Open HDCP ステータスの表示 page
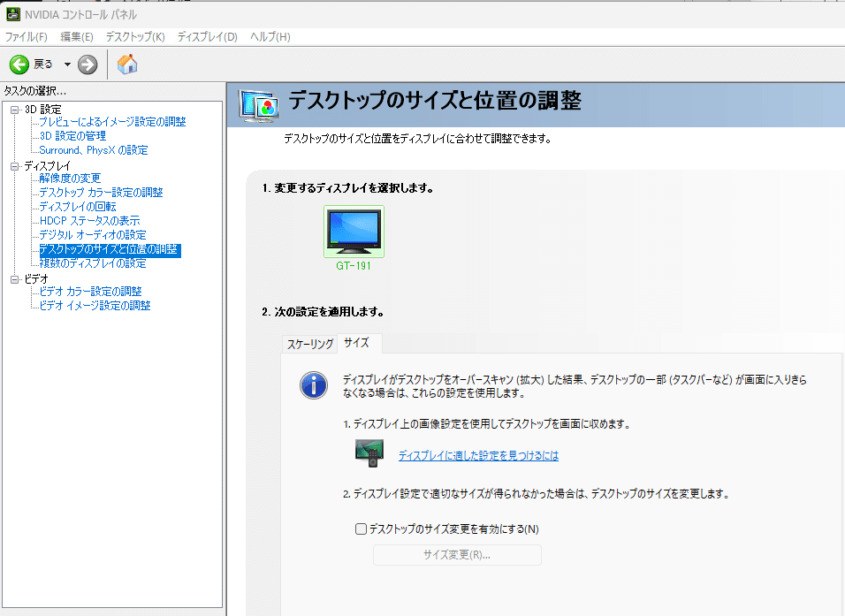Image resolution: width=845 pixels, height=616 pixels. click(x=89, y=221)
